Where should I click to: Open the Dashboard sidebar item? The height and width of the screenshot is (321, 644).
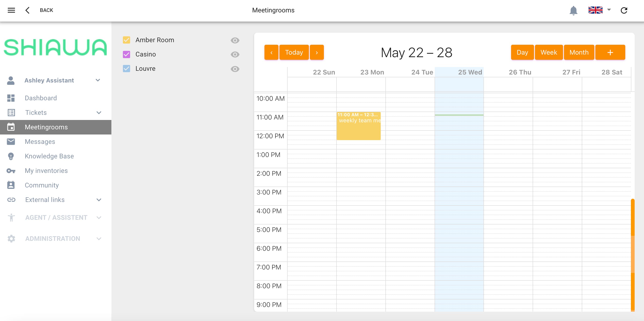pyautogui.click(x=41, y=98)
